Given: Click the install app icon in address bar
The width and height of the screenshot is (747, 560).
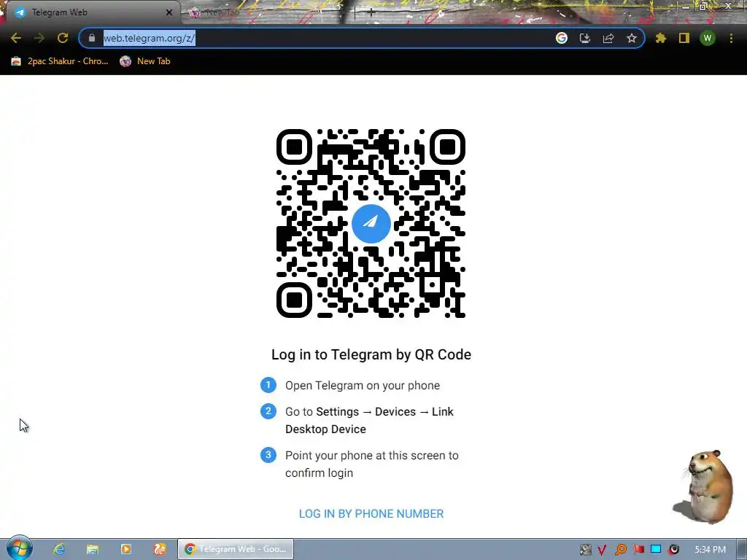Looking at the screenshot, I should click(585, 38).
